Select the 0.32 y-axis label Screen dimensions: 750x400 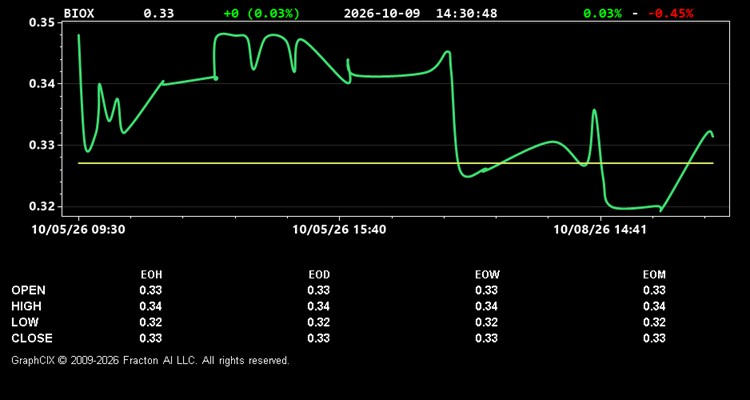point(42,206)
